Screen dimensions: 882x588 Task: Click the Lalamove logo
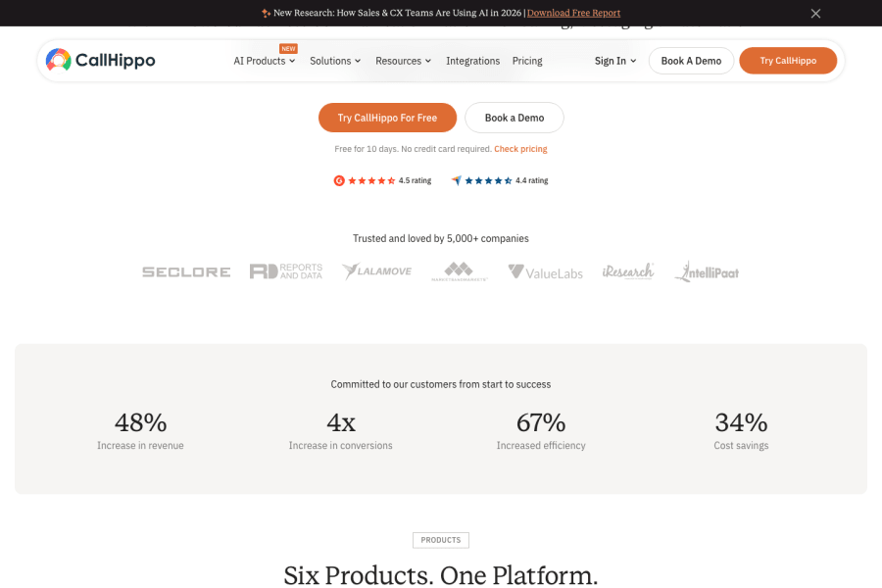point(376,271)
